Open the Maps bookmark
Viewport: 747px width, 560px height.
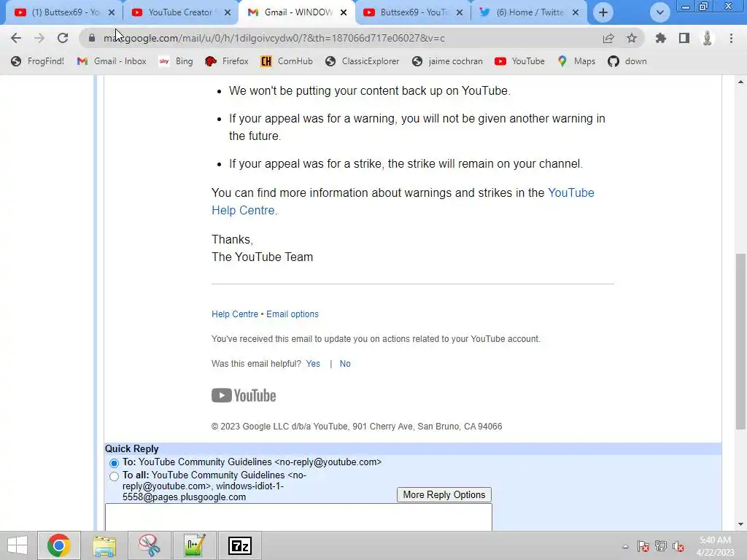[576, 61]
